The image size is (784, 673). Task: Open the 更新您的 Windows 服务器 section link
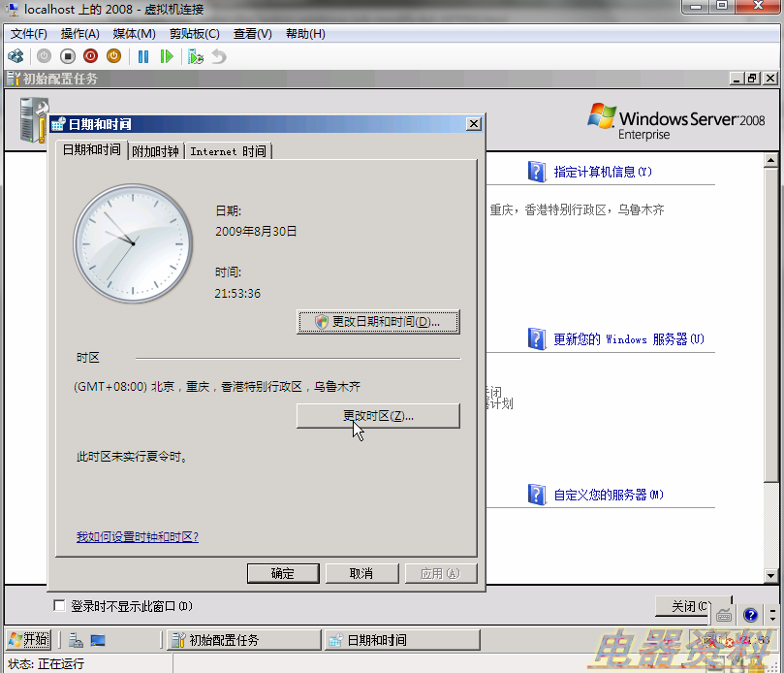(x=628, y=339)
